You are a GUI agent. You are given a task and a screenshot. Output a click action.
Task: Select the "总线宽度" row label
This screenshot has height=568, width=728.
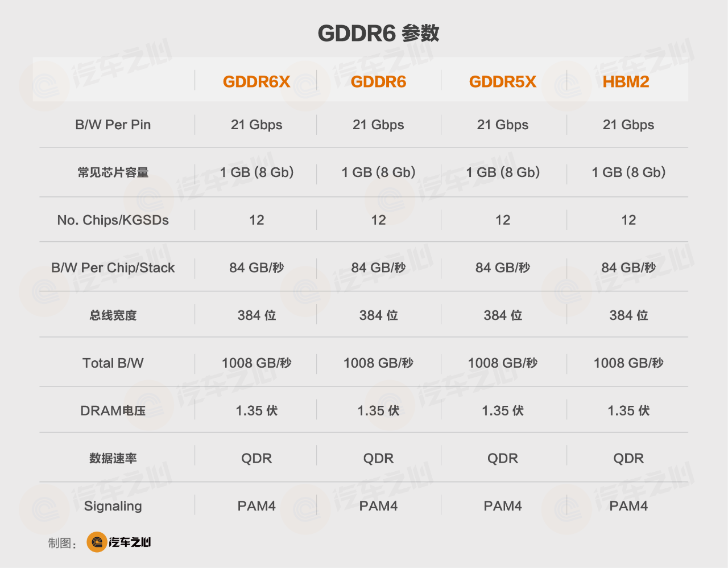coord(113,315)
